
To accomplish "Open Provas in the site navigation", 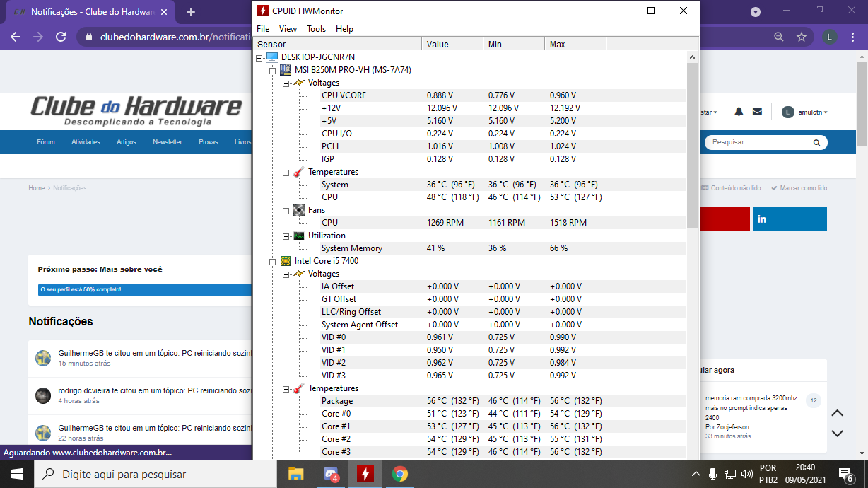I will (x=209, y=142).
